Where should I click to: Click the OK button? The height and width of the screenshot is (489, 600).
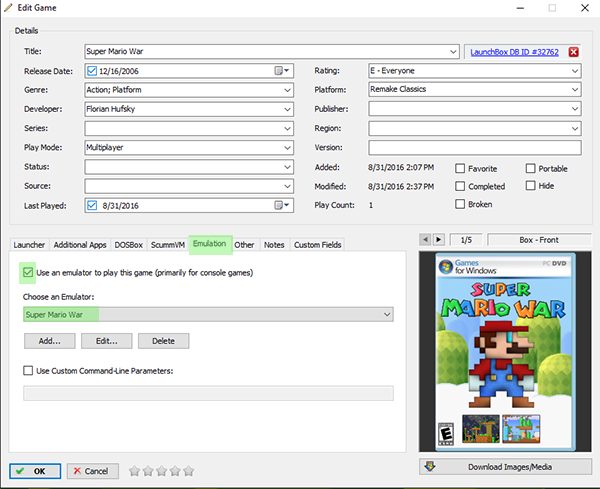coord(35,471)
